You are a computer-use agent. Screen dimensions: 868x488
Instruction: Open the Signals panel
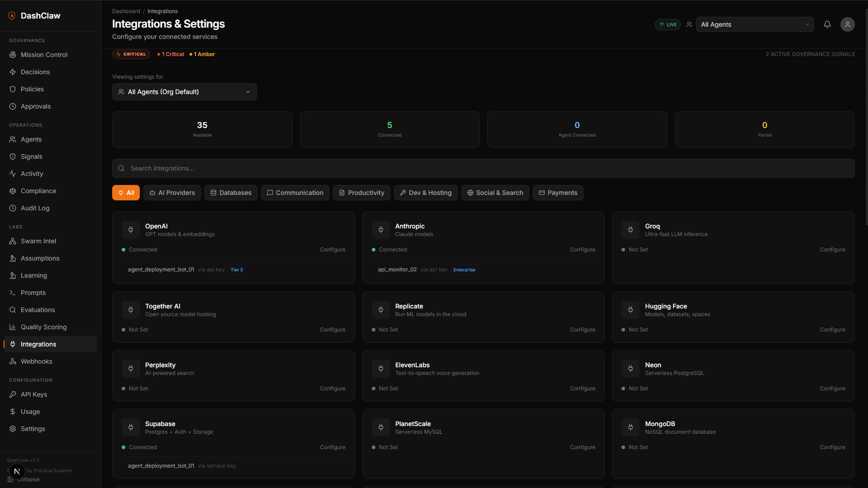pyautogui.click(x=32, y=156)
